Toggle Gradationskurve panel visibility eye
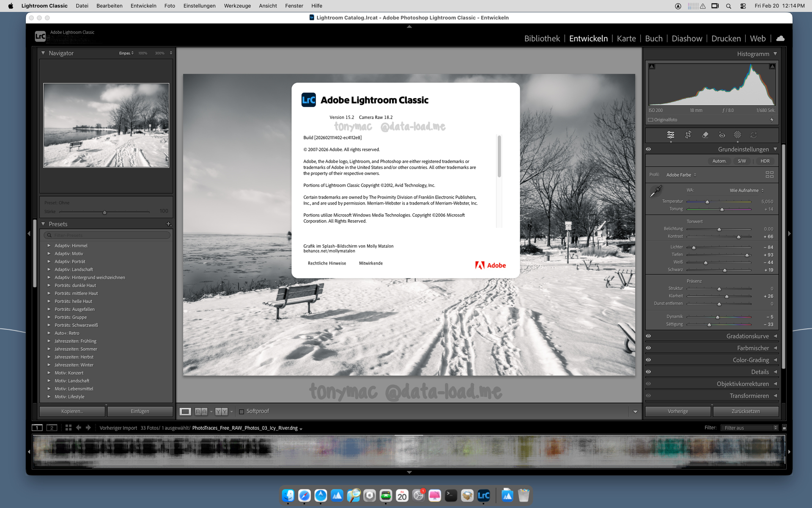This screenshot has height=508, width=812. click(x=648, y=336)
